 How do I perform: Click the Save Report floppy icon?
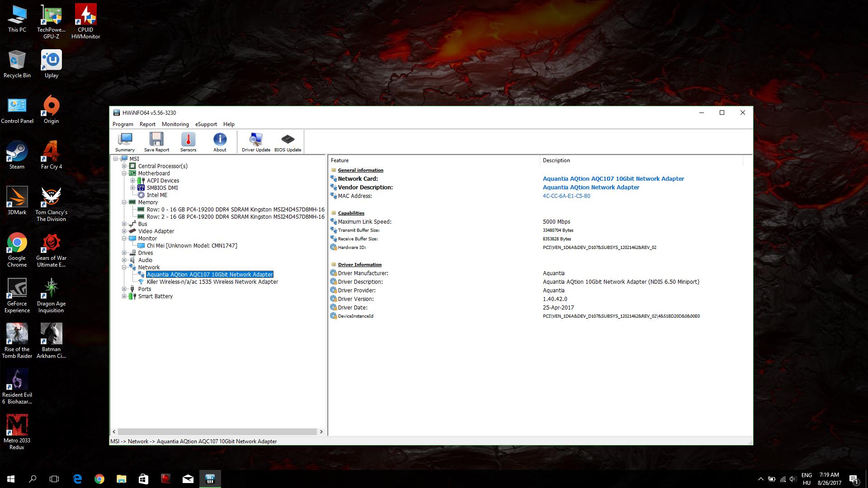pos(156,142)
